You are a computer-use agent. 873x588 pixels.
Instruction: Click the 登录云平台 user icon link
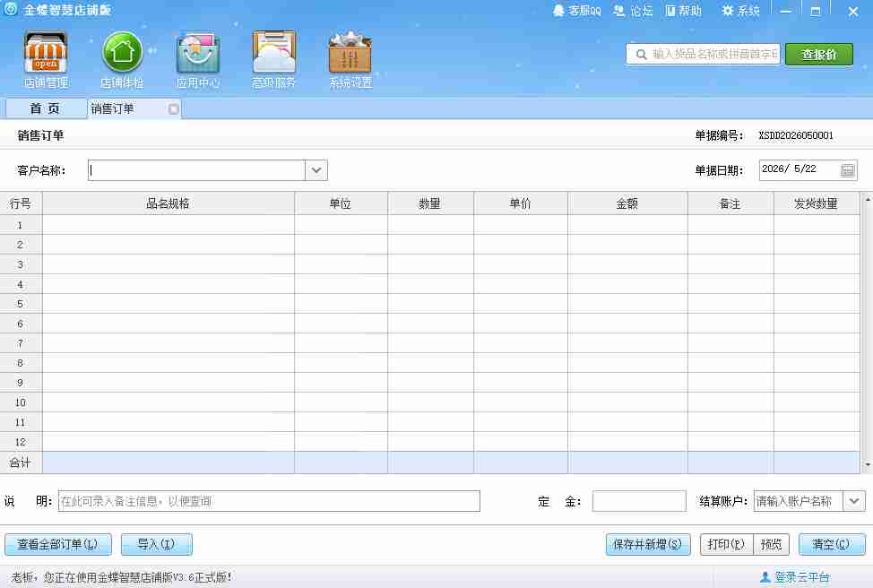coord(795,577)
